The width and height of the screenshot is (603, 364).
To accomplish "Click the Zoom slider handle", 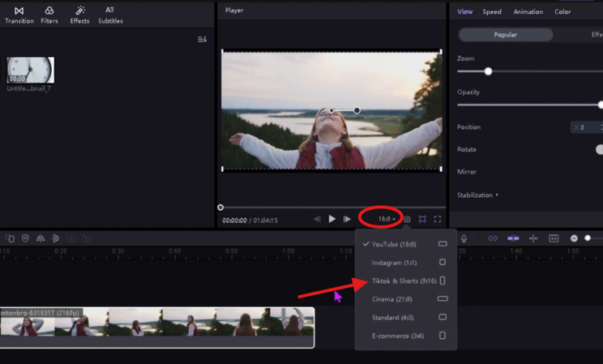I will pyautogui.click(x=488, y=71).
